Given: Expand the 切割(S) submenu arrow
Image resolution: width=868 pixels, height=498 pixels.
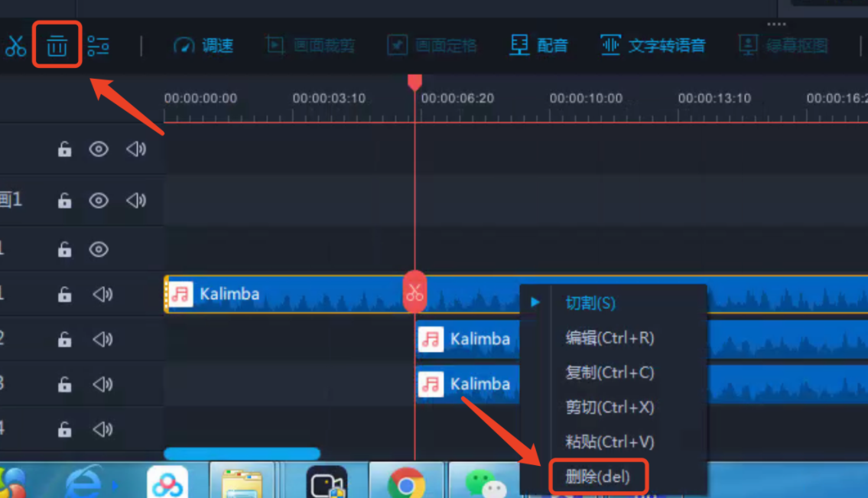Looking at the screenshot, I should coord(535,303).
